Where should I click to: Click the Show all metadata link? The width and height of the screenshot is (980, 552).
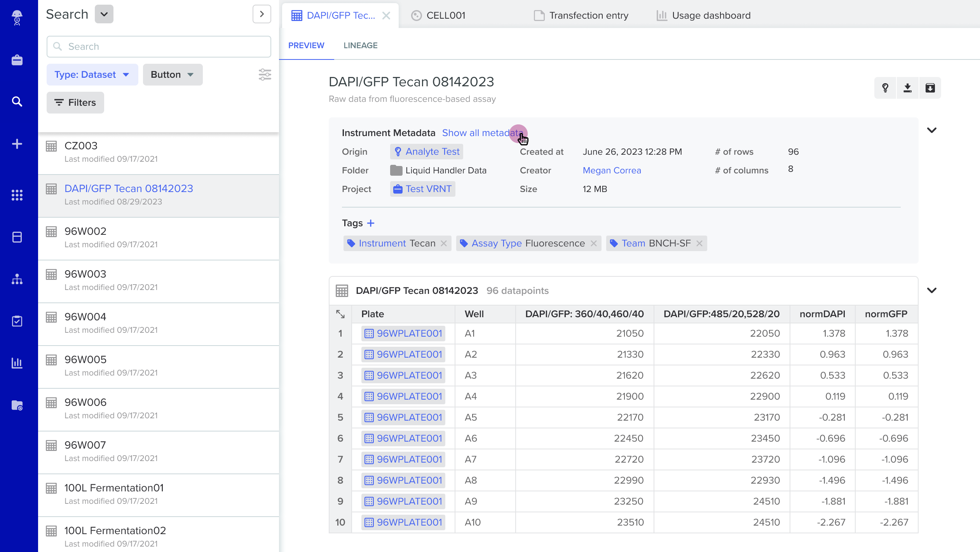tap(482, 133)
